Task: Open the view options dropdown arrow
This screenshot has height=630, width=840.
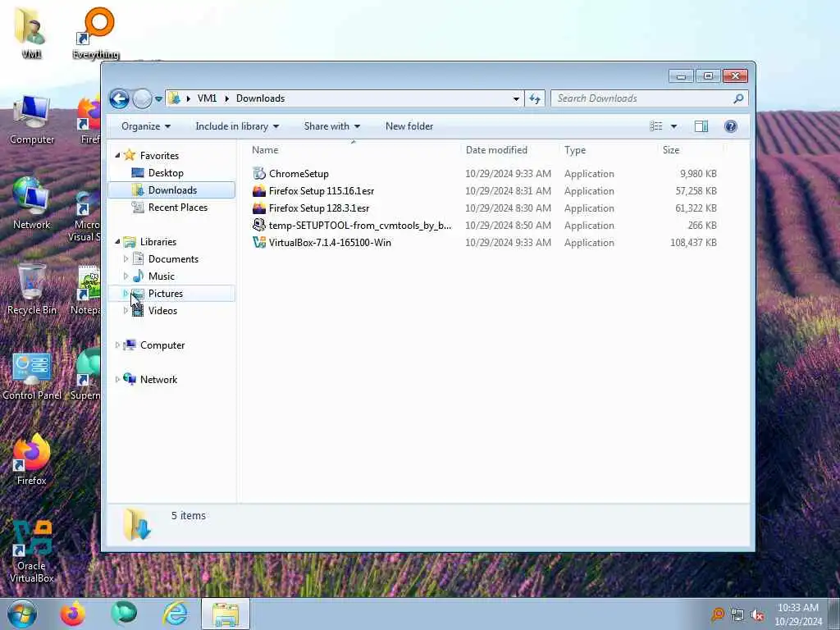Action: (x=674, y=126)
